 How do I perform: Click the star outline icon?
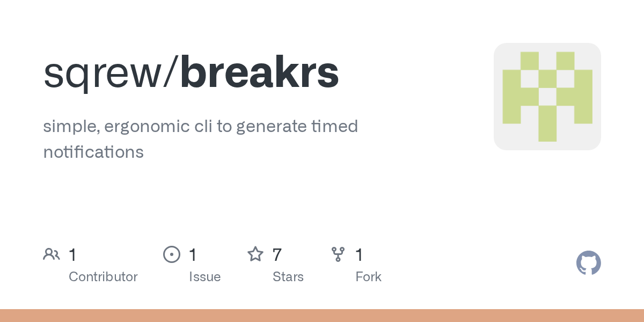coord(255,254)
